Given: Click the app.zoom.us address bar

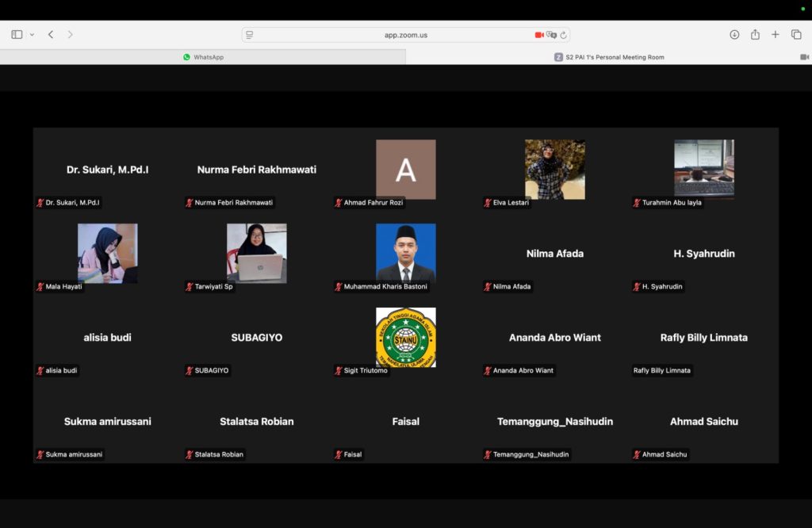Looking at the screenshot, I should coord(405,35).
